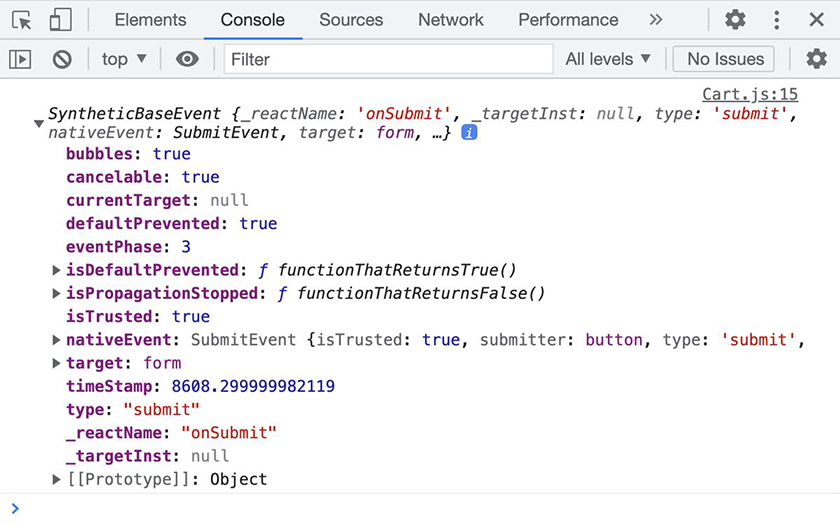Open the top JavaScript context dropdown
840x525 pixels.
click(124, 59)
